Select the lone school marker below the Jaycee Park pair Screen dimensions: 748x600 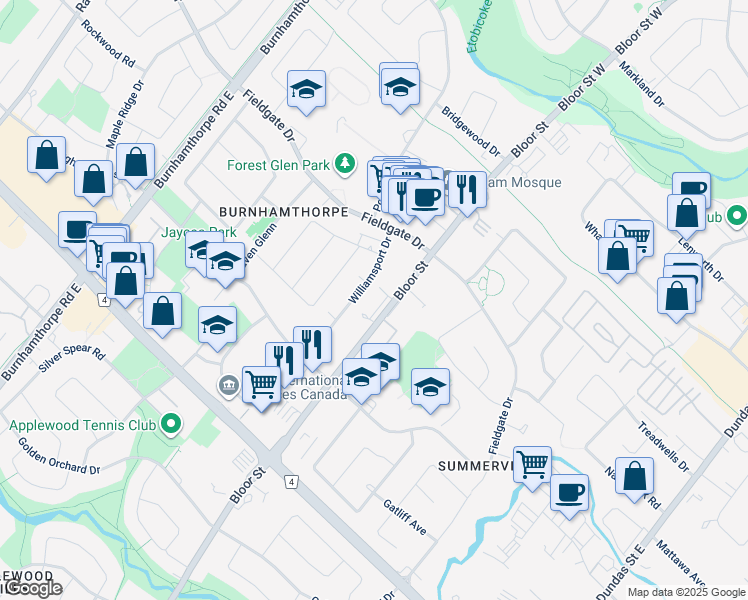(218, 327)
